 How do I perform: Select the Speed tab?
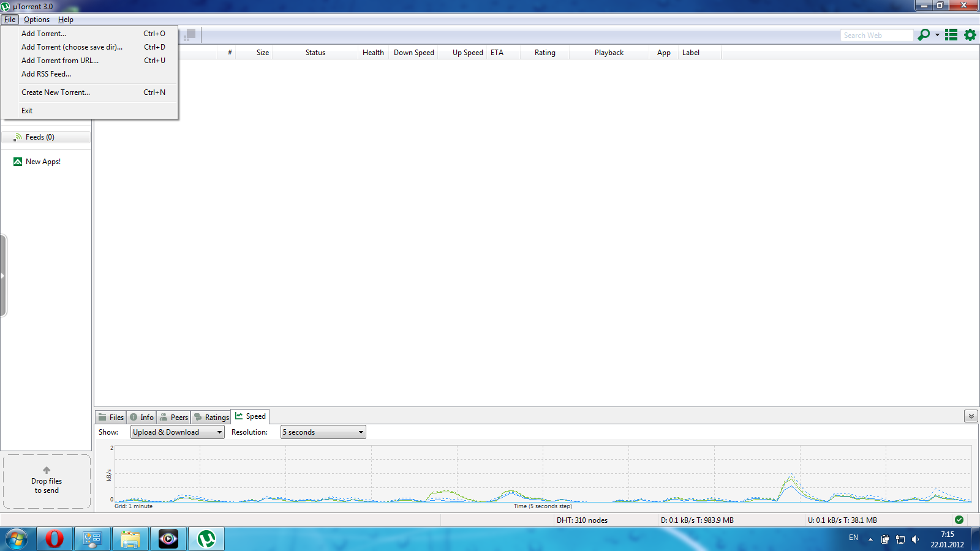(250, 416)
